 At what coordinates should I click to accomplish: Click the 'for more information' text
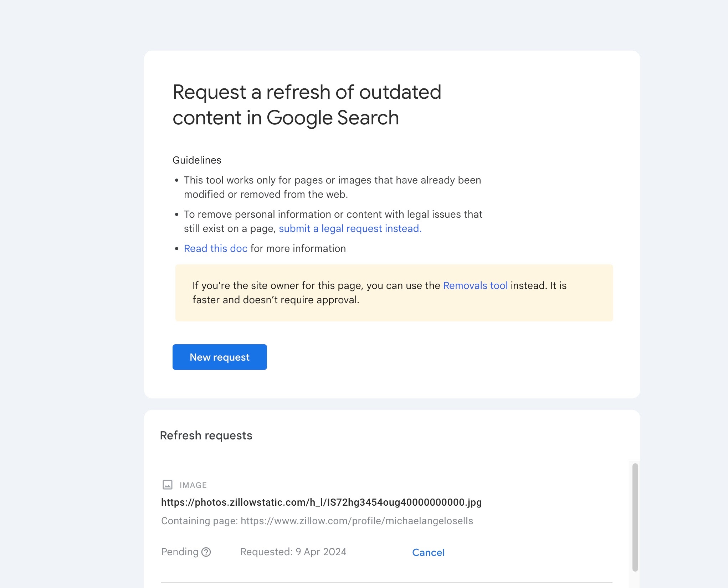pos(298,248)
